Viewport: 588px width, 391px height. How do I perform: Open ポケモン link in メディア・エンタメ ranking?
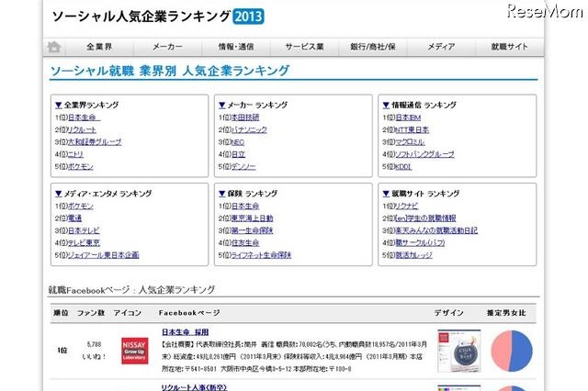pos(80,206)
